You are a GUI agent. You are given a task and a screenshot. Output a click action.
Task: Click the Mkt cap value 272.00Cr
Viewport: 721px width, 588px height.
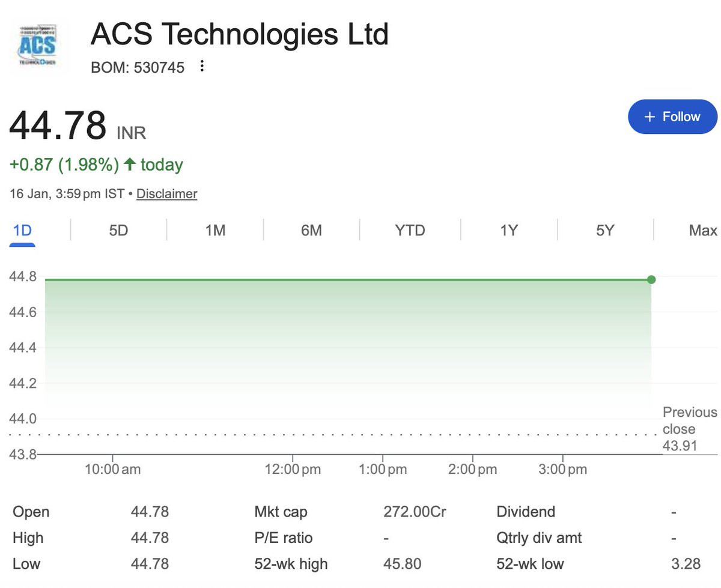pyautogui.click(x=415, y=512)
